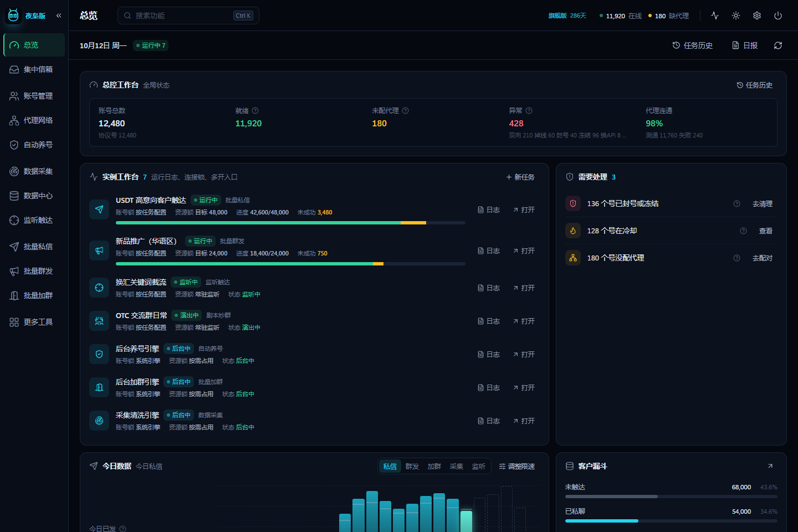Collapse the sidebar with the double chevron
Image resolution: width=798 pixels, height=532 pixels.
[x=59, y=16]
